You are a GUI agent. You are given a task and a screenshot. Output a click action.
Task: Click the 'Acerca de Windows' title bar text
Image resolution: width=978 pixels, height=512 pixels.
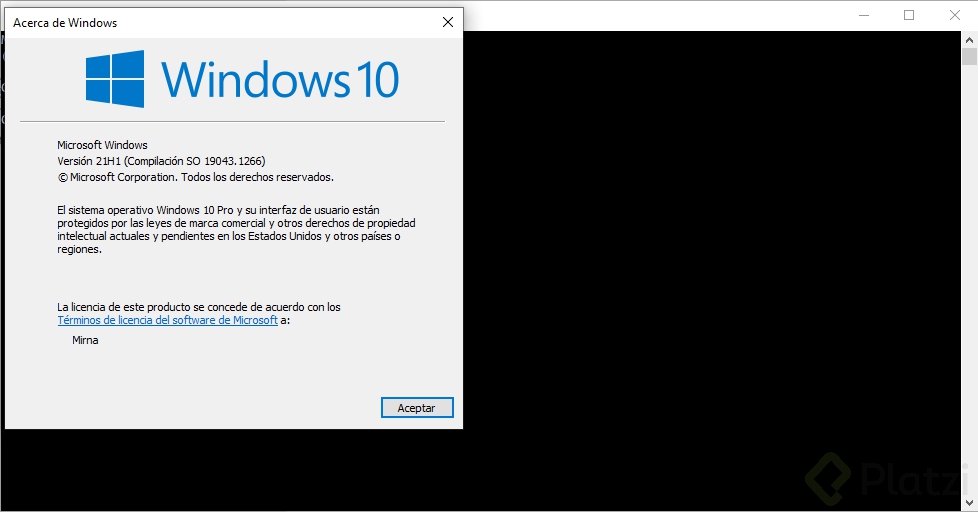coord(65,23)
